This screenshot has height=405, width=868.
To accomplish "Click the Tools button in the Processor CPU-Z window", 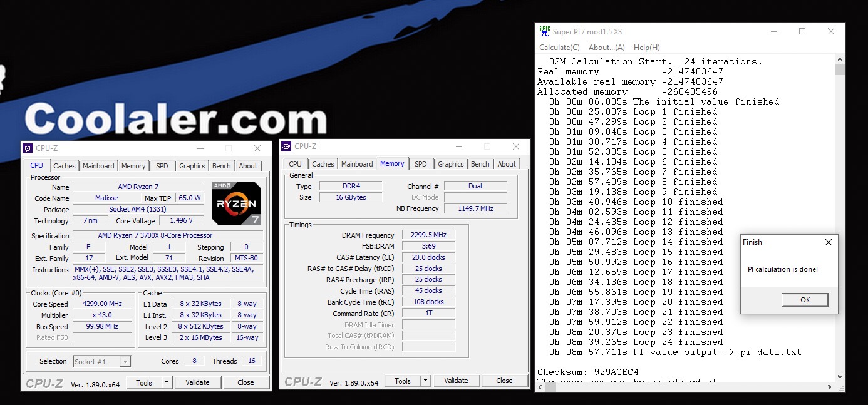I will pyautogui.click(x=144, y=382).
